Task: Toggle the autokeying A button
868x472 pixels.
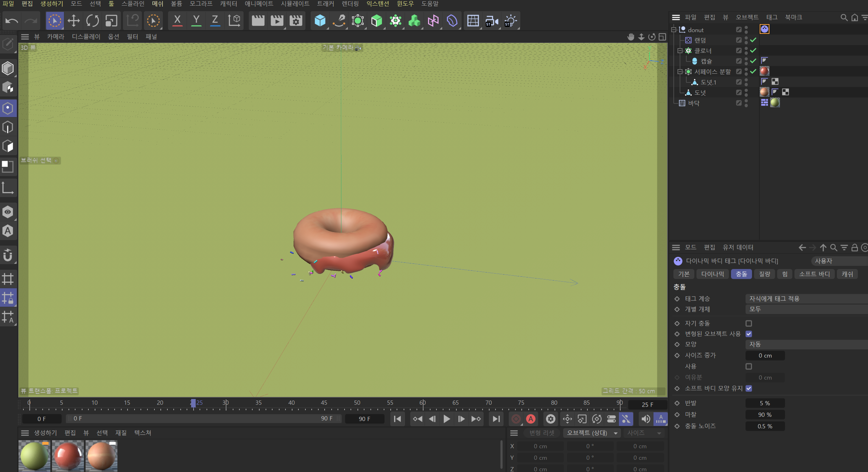Action: pyautogui.click(x=531, y=419)
